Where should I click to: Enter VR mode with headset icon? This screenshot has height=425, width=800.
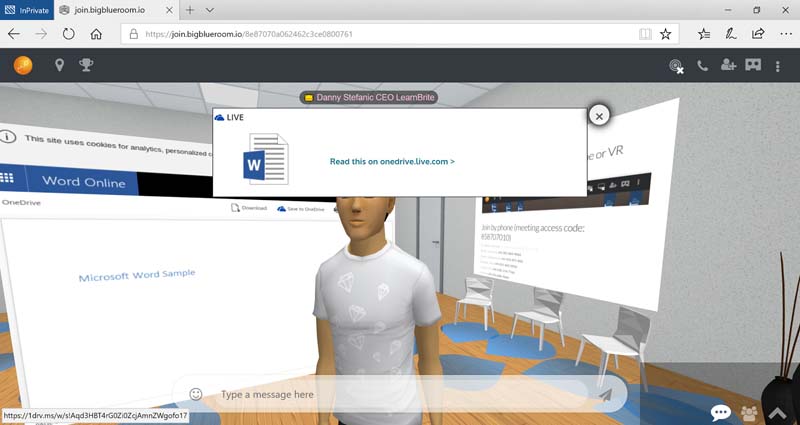point(753,65)
